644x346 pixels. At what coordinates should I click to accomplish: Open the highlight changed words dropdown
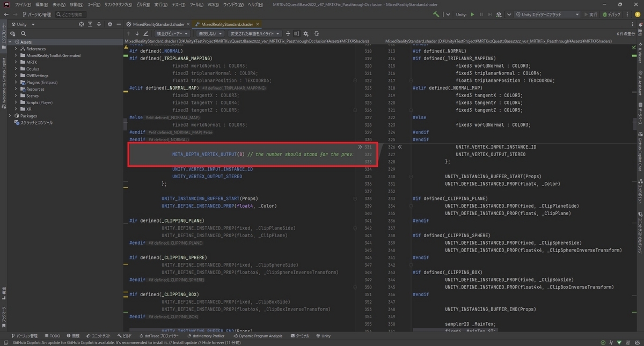pos(255,33)
